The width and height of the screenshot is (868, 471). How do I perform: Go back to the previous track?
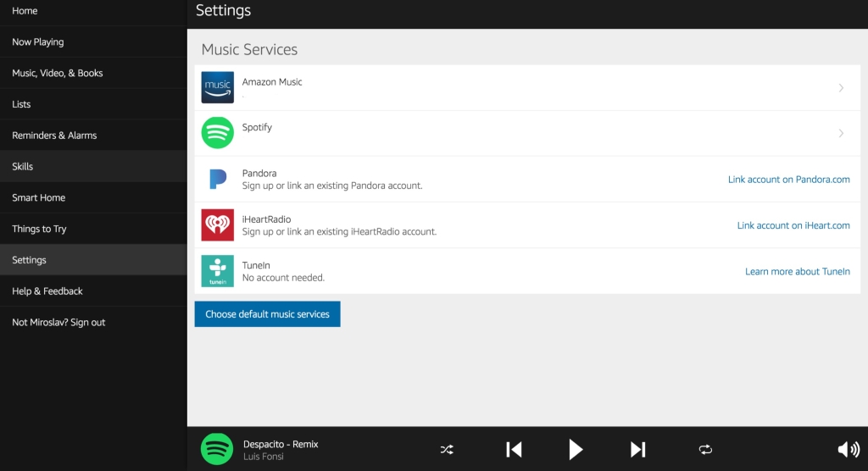514,450
